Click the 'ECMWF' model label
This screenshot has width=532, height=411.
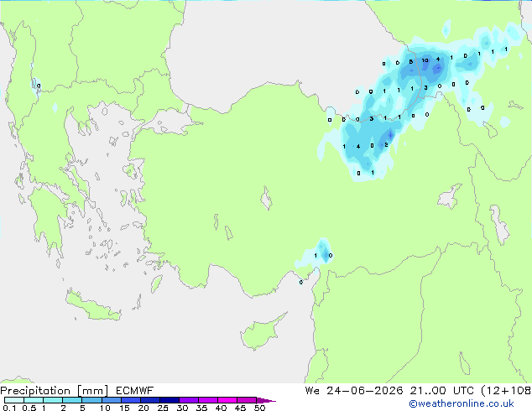point(135,391)
